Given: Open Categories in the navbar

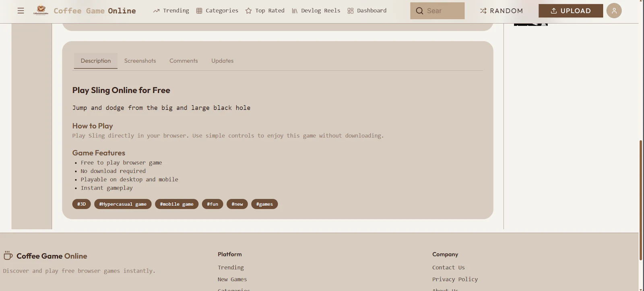Looking at the screenshot, I should [217, 10].
